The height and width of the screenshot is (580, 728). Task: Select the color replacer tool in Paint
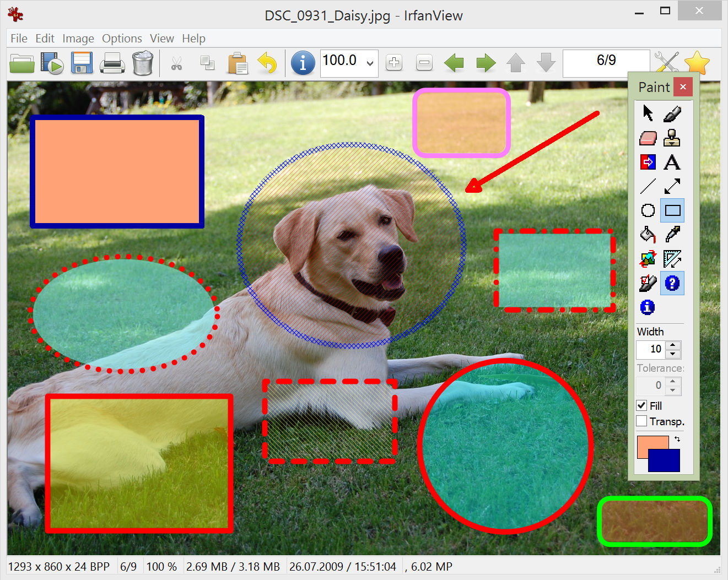pyautogui.click(x=648, y=162)
